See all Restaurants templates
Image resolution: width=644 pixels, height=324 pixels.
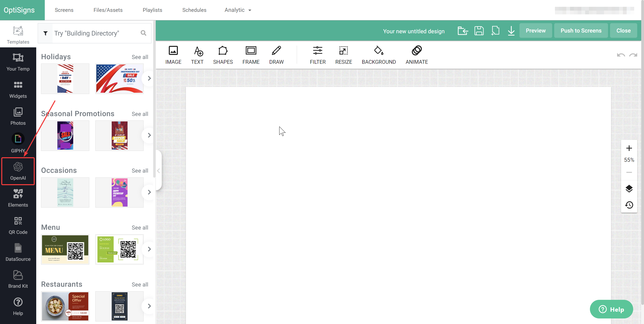[x=140, y=285]
